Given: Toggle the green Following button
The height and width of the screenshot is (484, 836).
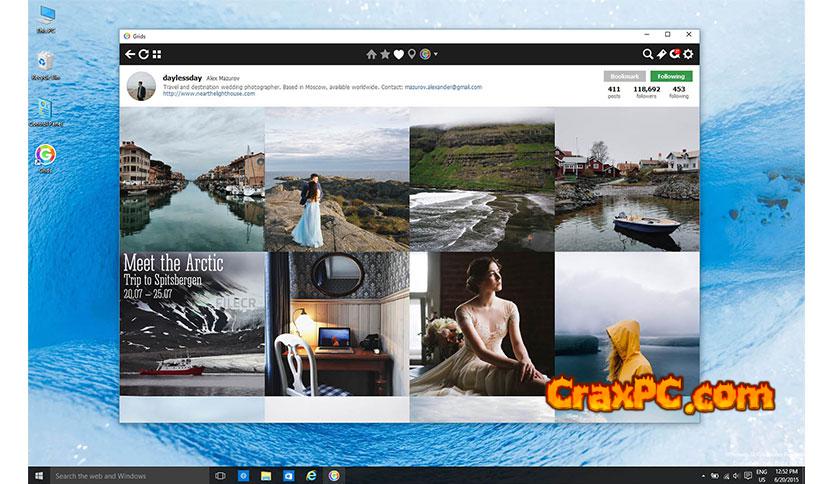Looking at the screenshot, I should [x=671, y=76].
